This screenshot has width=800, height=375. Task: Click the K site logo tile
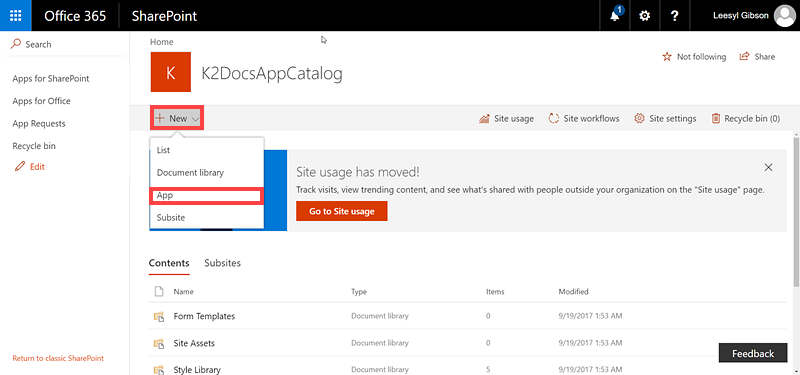pyautogui.click(x=171, y=72)
